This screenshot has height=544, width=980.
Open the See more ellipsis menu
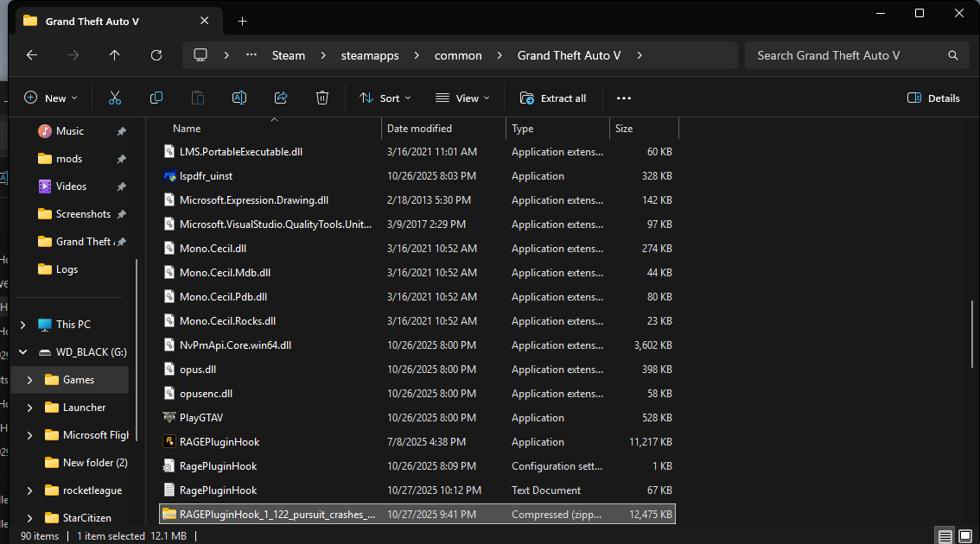tap(624, 98)
